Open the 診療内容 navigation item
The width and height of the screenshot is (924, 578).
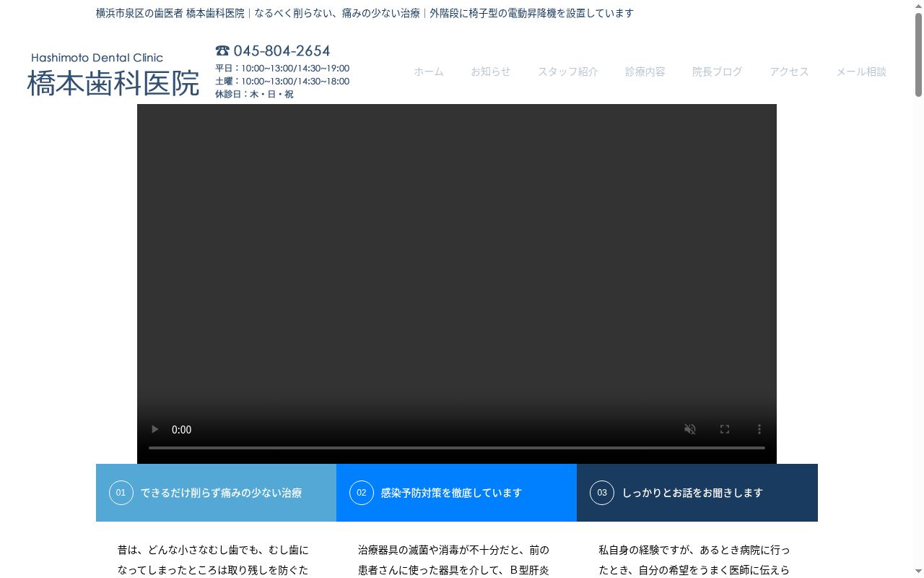645,72
